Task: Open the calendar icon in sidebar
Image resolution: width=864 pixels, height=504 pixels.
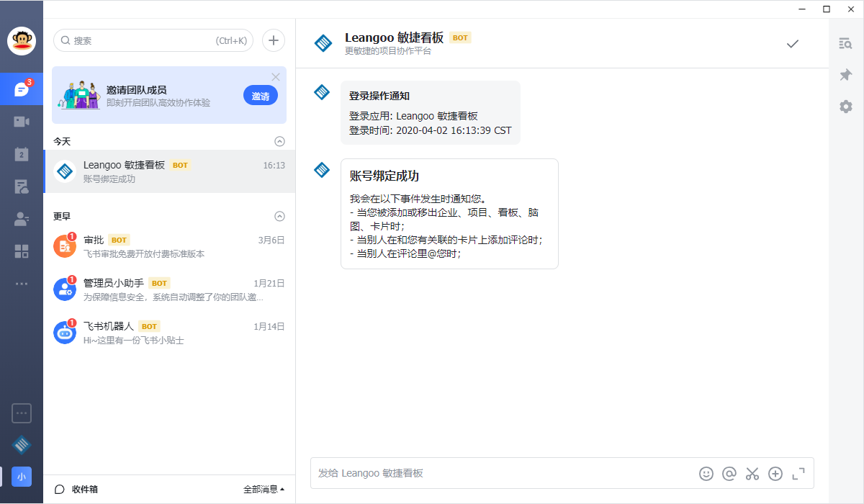Action: [x=22, y=154]
